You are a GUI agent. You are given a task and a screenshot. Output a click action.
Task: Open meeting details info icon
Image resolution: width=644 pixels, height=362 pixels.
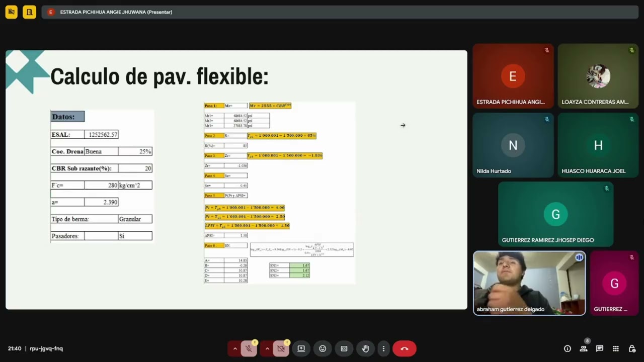(568, 348)
